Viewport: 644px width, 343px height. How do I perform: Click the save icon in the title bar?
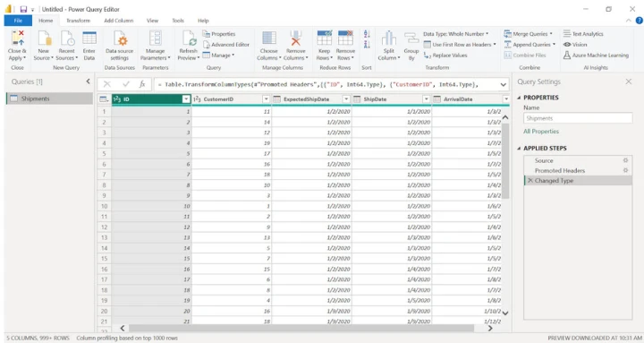pyautogui.click(x=23, y=9)
